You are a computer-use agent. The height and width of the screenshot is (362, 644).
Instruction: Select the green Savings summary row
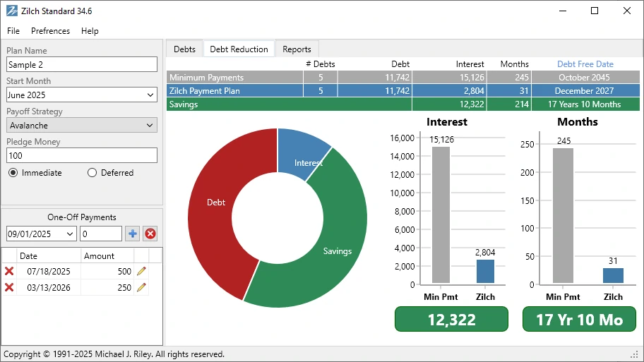pyautogui.click(x=403, y=104)
